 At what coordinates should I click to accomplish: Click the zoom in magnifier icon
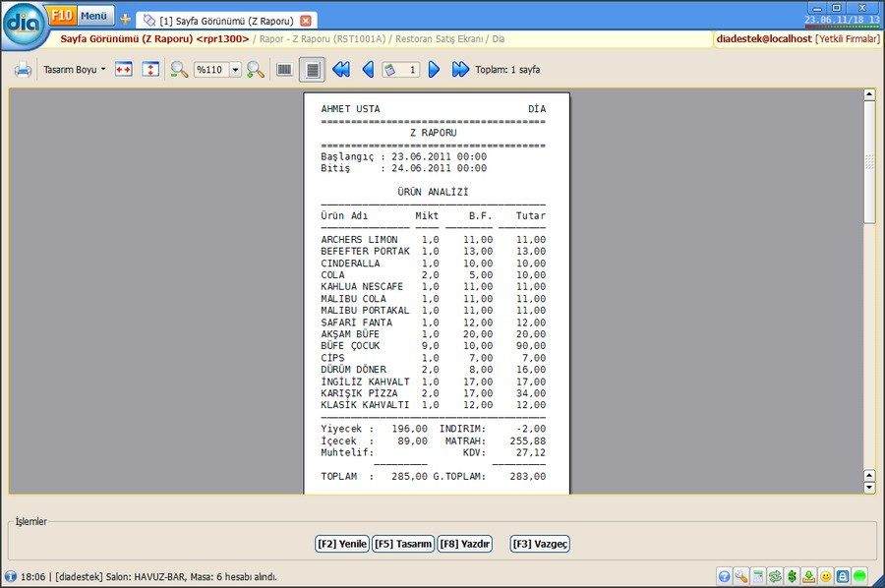point(255,70)
